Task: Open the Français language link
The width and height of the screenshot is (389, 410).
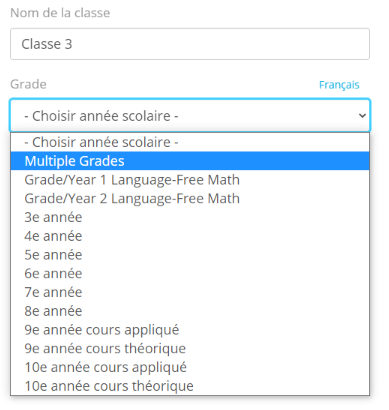Action: 339,85
